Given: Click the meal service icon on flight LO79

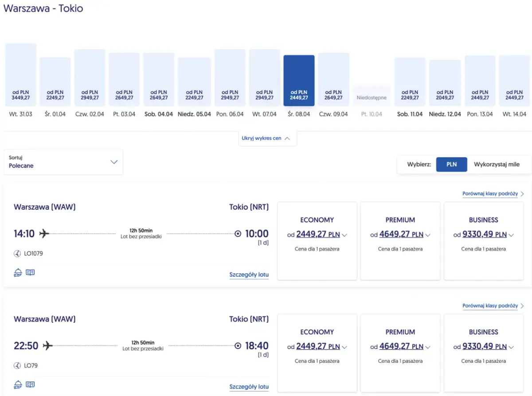Looking at the screenshot, I should click(x=18, y=384).
